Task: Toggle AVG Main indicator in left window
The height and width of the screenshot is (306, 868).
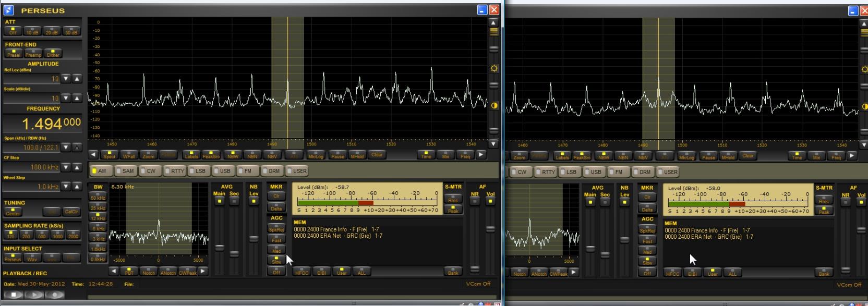Action: [x=220, y=200]
